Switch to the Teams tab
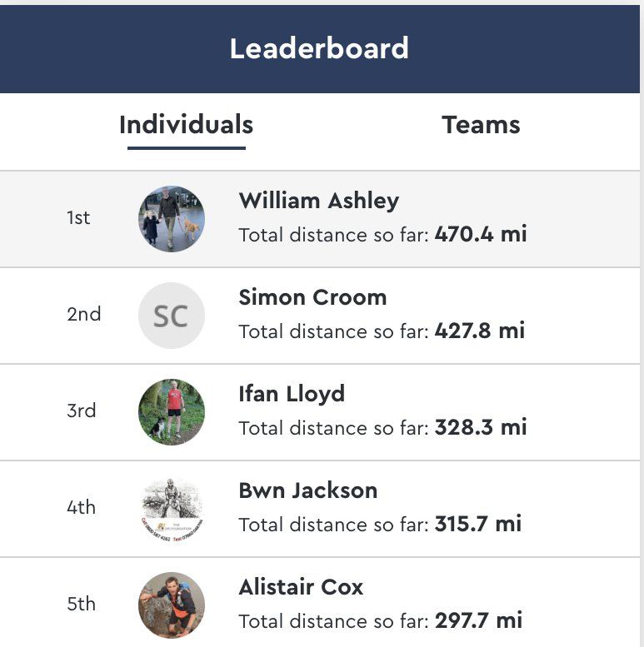 481,125
